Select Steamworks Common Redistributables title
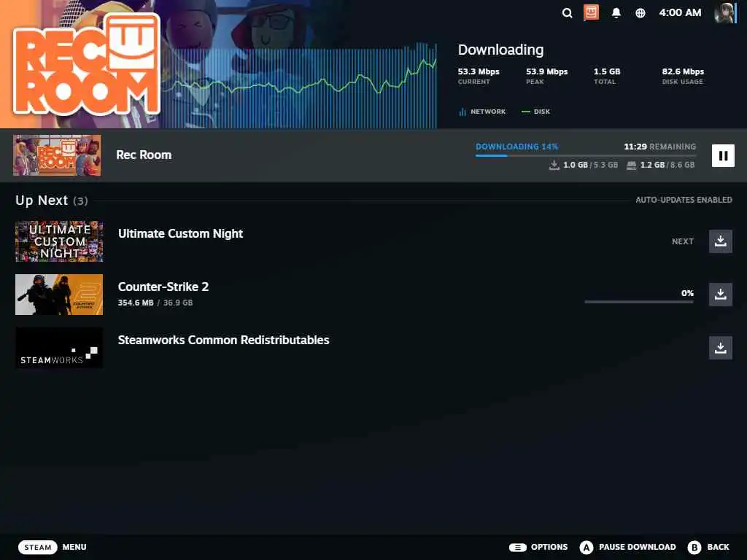The height and width of the screenshot is (560, 747). tap(223, 340)
